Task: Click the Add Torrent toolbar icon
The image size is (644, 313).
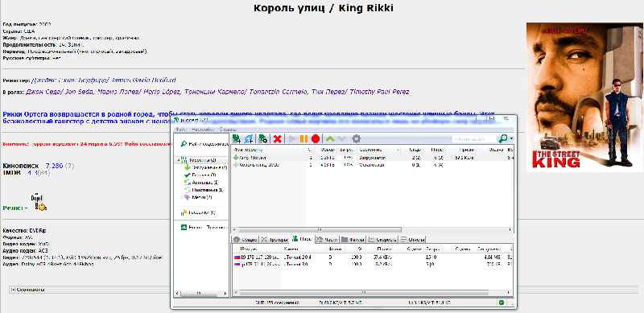Action: click(237, 139)
